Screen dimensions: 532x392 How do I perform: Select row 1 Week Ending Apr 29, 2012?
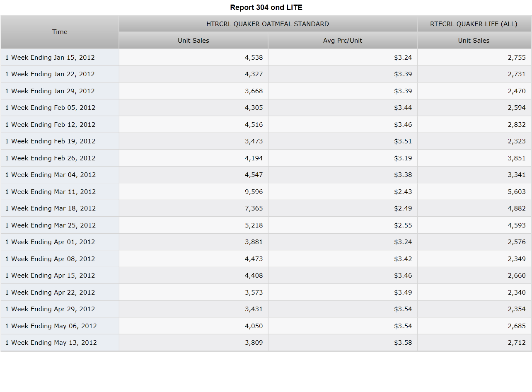tap(266, 309)
